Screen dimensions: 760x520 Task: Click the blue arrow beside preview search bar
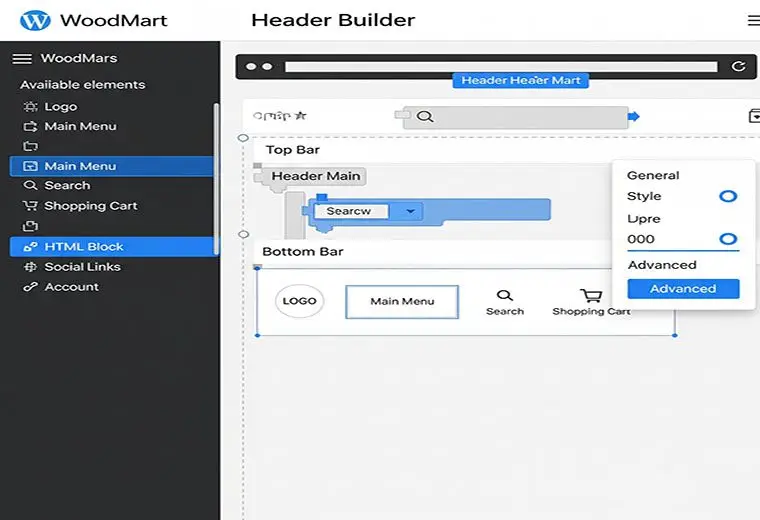click(x=633, y=116)
